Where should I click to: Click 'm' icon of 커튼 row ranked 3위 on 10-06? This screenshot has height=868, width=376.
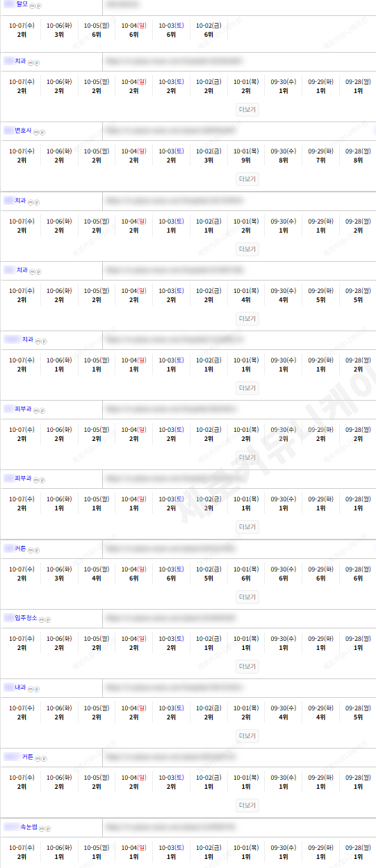(32, 550)
